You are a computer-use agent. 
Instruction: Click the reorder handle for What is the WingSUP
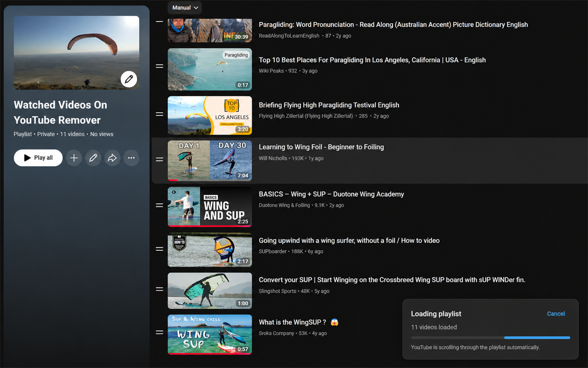[159, 332]
